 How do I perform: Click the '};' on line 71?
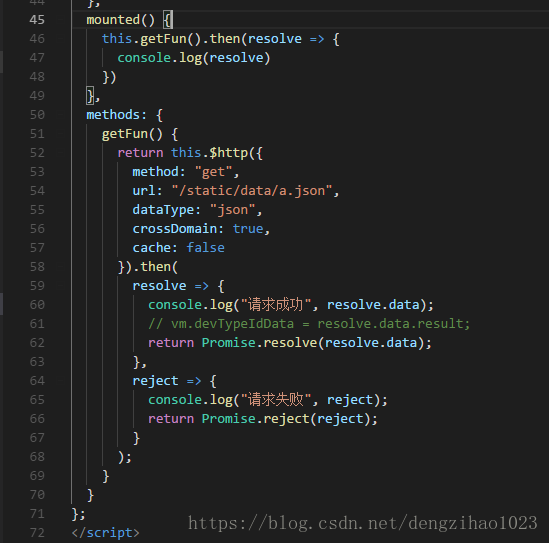(78, 514)
